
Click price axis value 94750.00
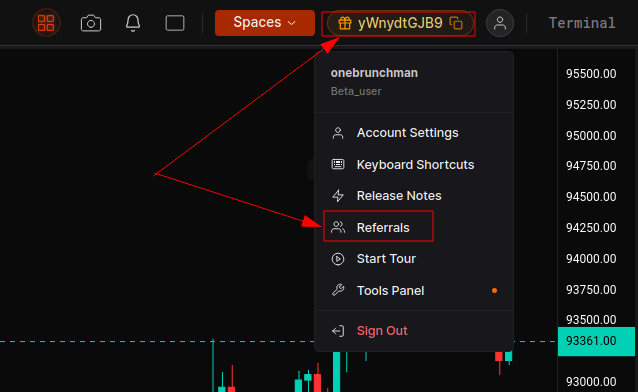pyautogui.click(x=591, y=166)
